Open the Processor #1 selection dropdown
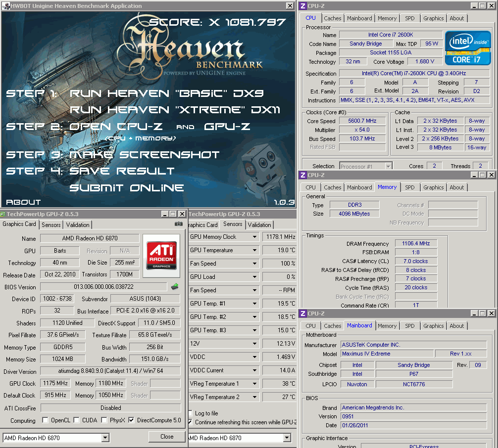Screen dimensions: 498x448 tap(388, 166)
